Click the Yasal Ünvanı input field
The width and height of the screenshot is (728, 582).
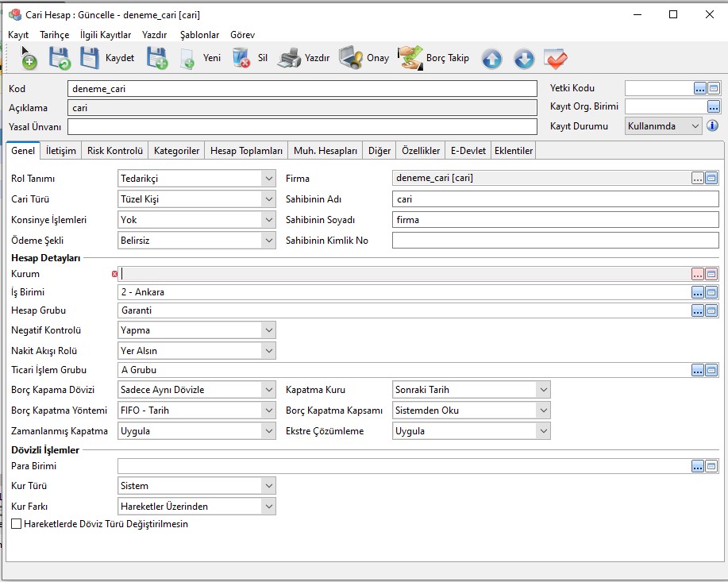coord(302,127)
